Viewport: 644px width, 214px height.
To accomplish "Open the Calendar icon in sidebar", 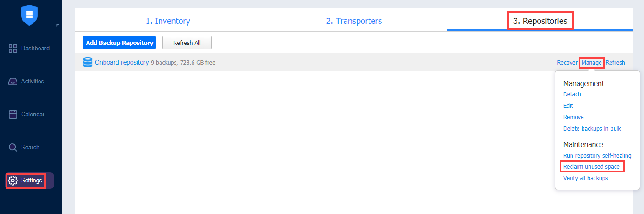I will tap(13, 115).
